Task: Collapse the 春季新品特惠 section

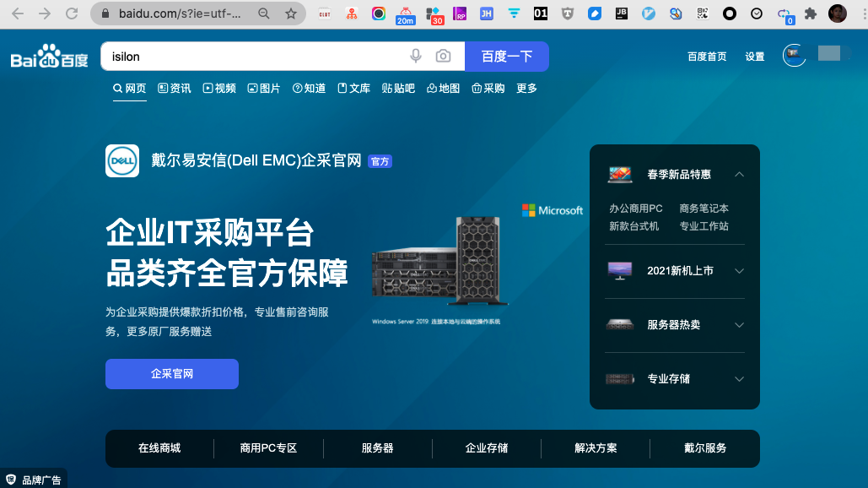Action: (x=739, y=174)
